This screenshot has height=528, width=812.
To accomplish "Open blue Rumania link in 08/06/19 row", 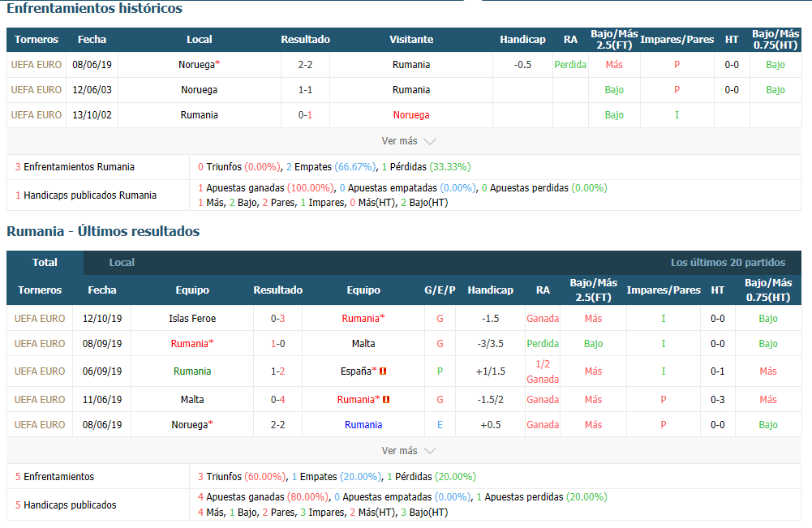I will click(x=363, y=425).
